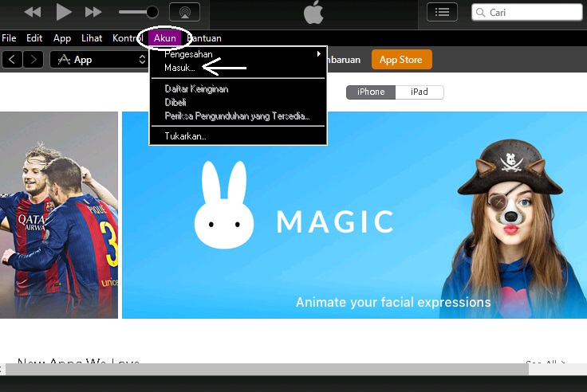Open the AirPlay output icon
The height and width of the screenshot is (392, 587).
(184, 12)
